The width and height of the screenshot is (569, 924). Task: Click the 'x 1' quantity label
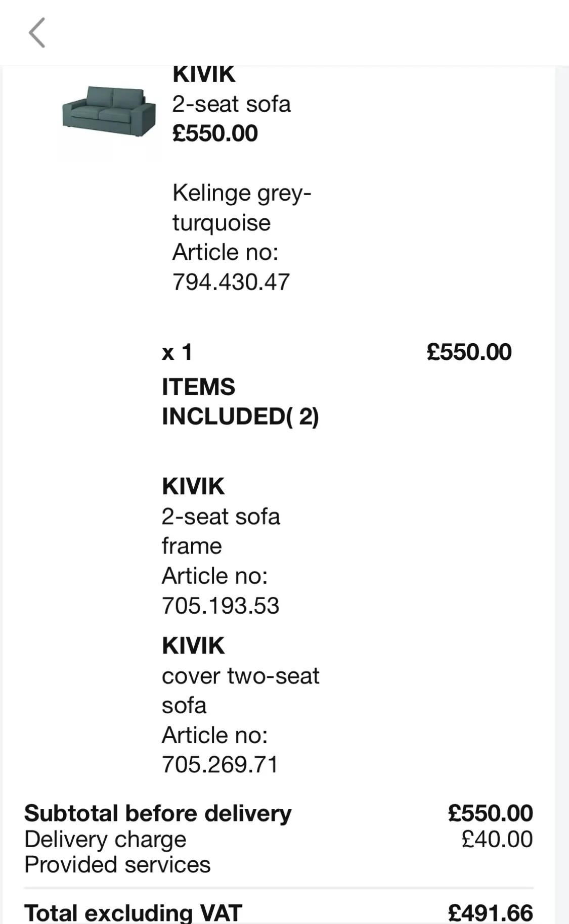[177, 352]
